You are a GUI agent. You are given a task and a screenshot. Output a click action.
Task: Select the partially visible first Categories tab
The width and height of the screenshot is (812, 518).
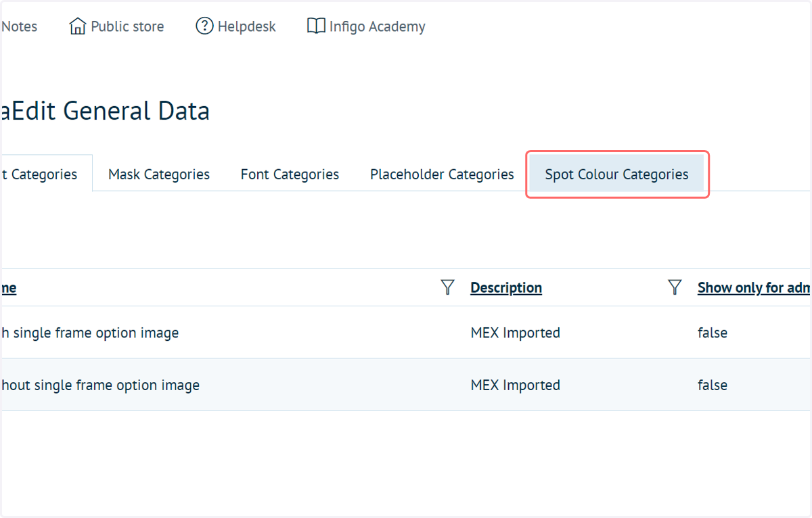click(x=46, y=174)
